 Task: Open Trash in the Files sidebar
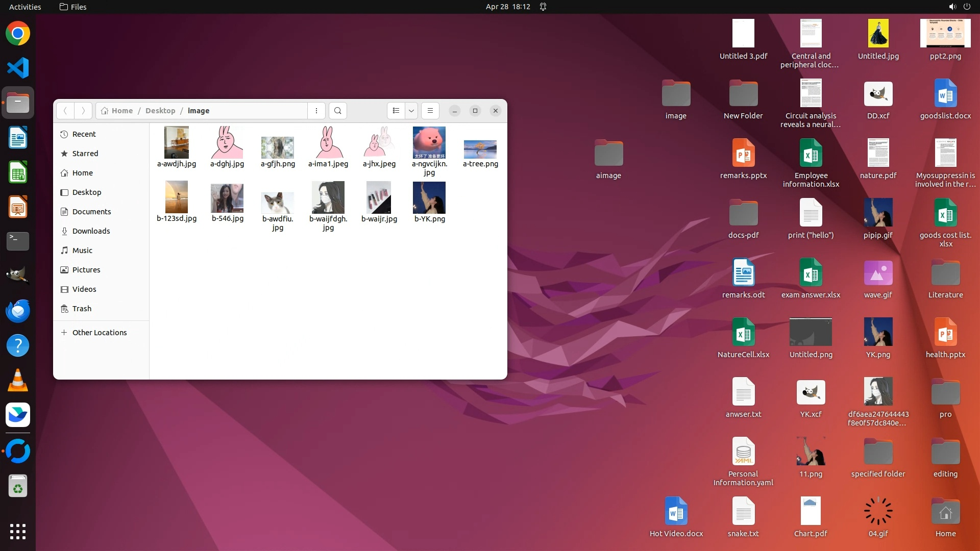point(82,309)
